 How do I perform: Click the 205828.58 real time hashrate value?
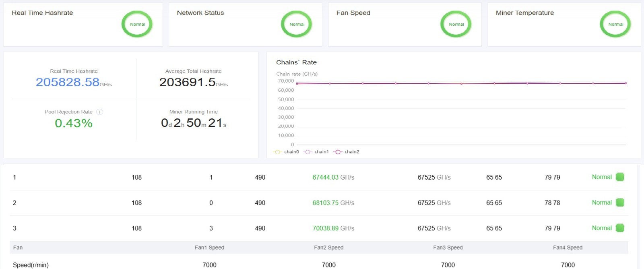[68, 82]
